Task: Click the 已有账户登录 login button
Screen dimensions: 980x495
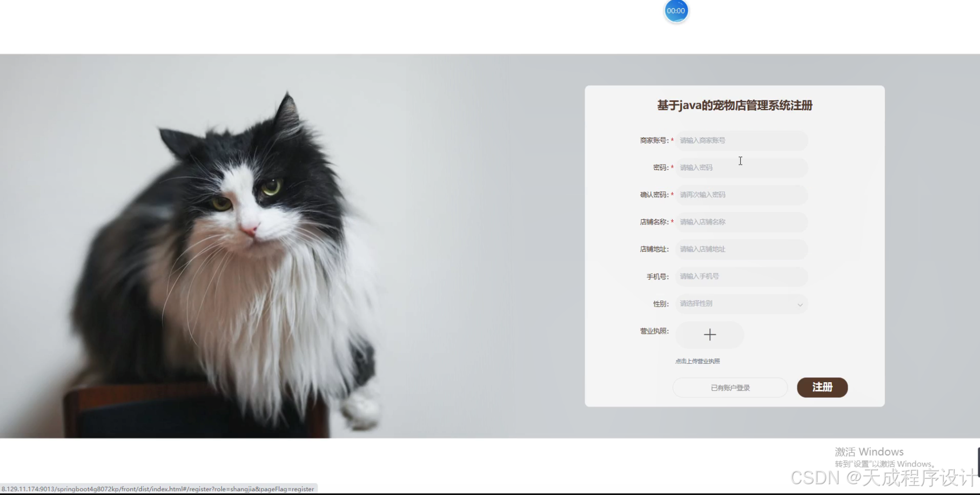Action: (x=729, y=387)
